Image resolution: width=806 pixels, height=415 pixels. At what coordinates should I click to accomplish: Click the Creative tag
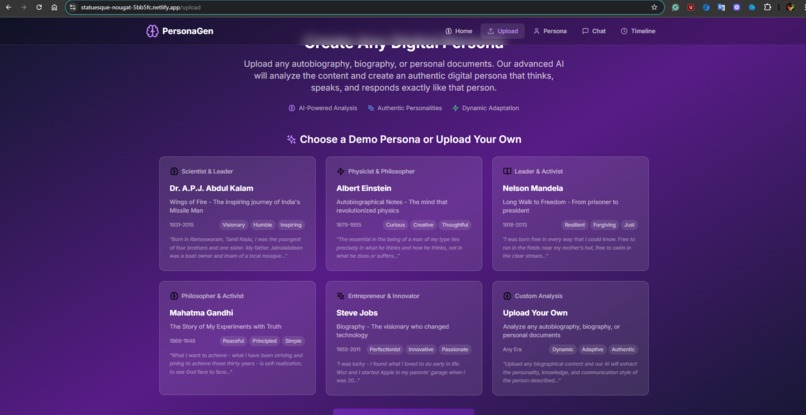(x=424, y=225)
